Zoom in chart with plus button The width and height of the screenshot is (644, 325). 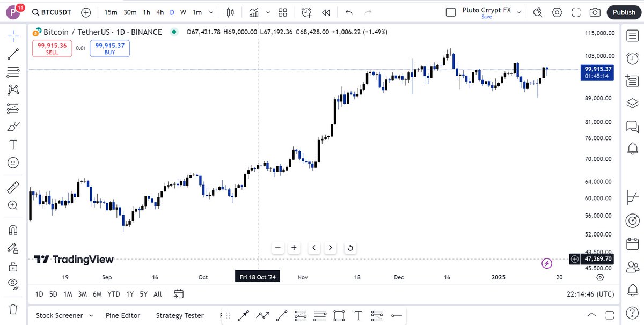(294, 248)
